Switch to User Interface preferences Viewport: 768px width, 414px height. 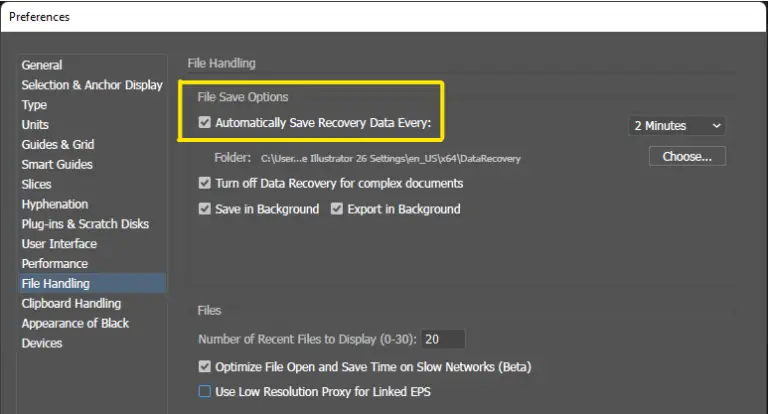pyautogui.click(x=59, y=244)
